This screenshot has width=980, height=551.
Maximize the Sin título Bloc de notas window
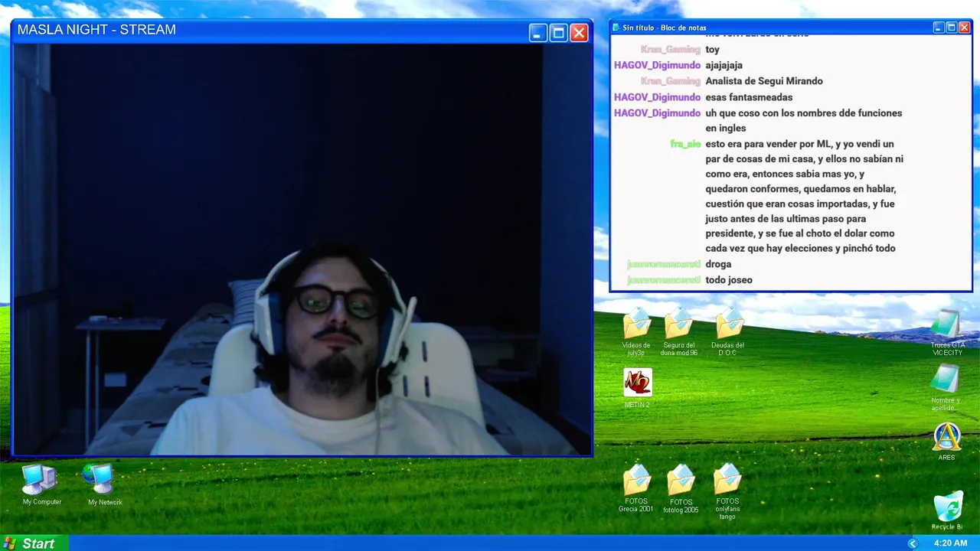pyautogui.click(x=952, y=28)
